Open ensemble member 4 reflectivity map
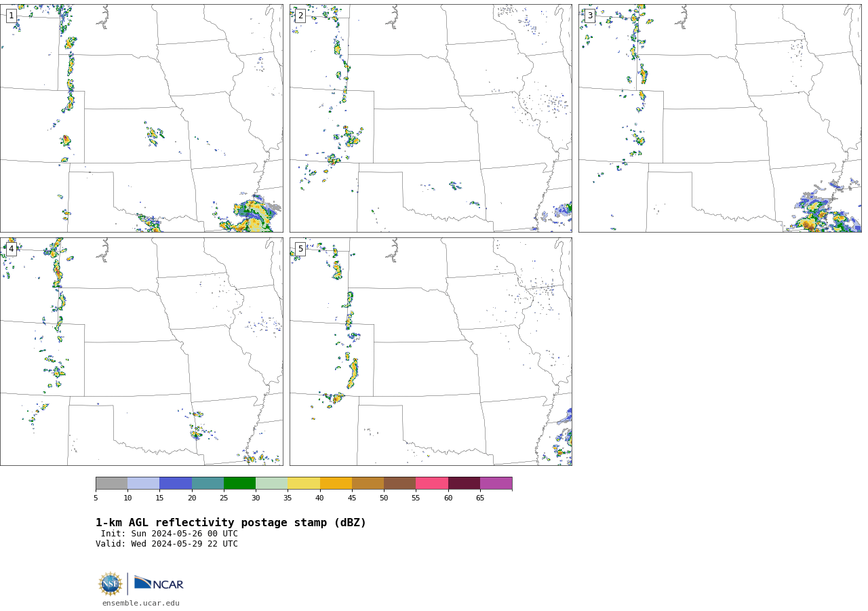The width and height of the screenshot is (868, 611). point(142,351)
